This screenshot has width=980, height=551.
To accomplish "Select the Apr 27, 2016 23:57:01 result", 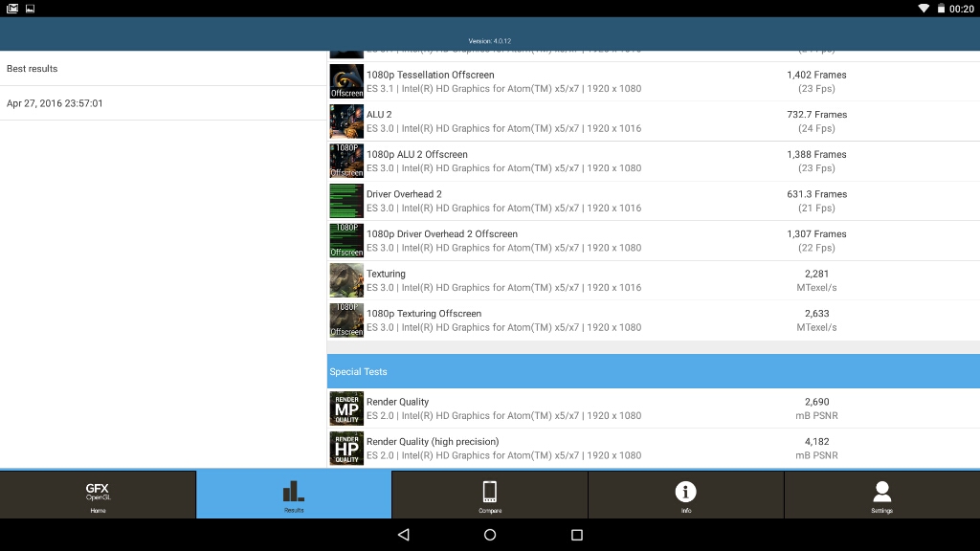I will click(163, 103).
